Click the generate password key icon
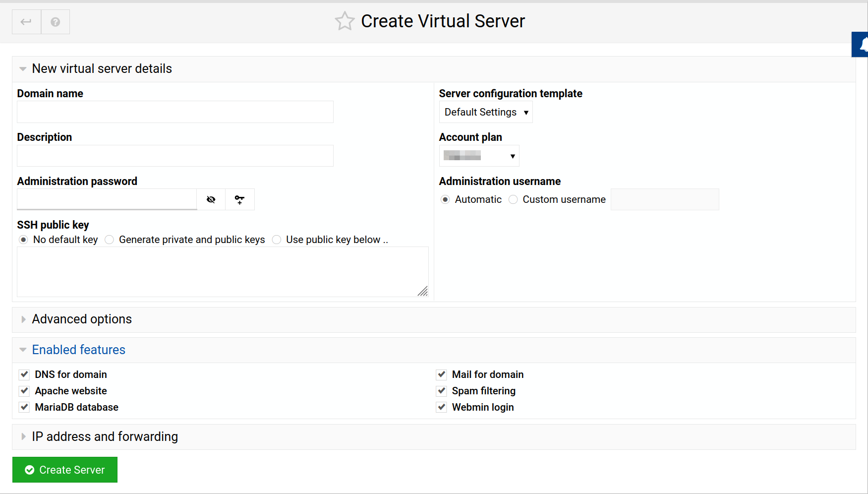868x494 pixels. pos(240,199)
